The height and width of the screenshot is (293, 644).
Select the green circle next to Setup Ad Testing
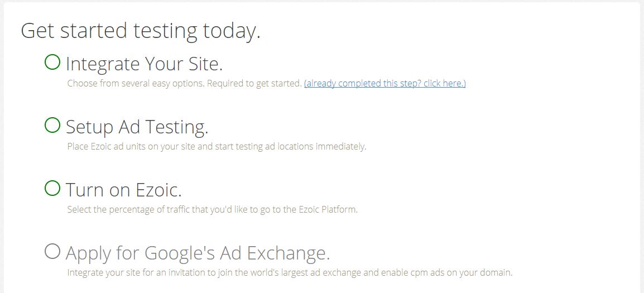(52, 126)
